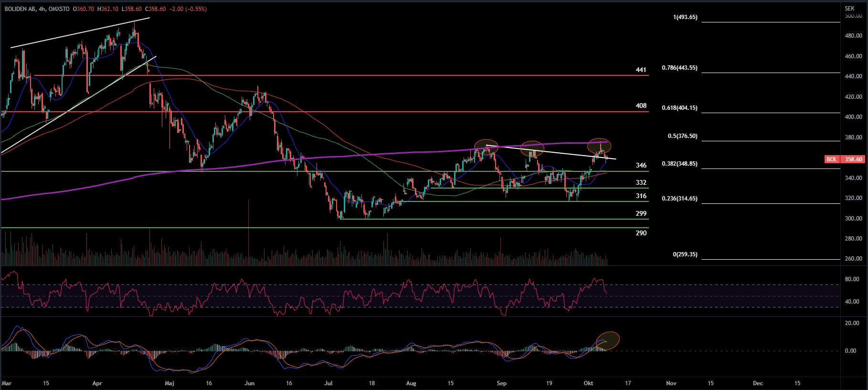Select the 0.236(314.65) Fibonacci level label
868x390 pixels.
679,199
